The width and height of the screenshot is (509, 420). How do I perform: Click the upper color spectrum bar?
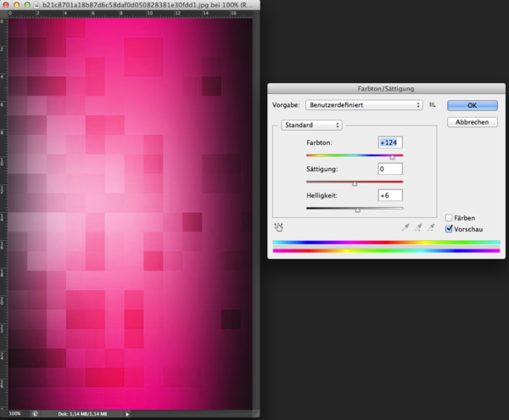tap(386, 242)
